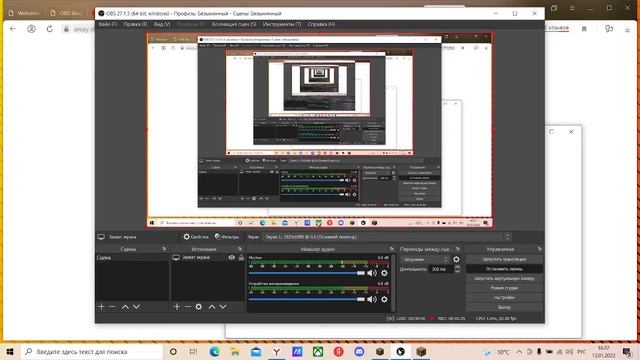
Task: Add a new scene with plus icon
Action: point(101,307)
